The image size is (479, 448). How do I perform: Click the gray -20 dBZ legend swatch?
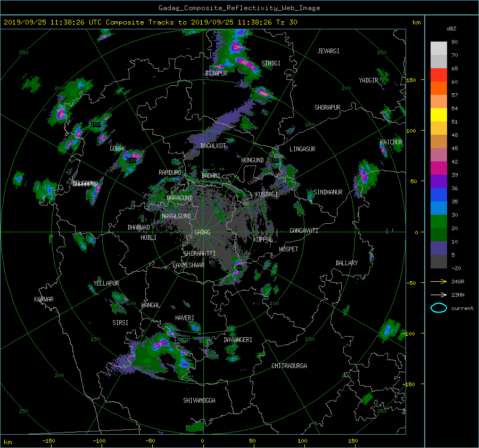pos(439,262)
